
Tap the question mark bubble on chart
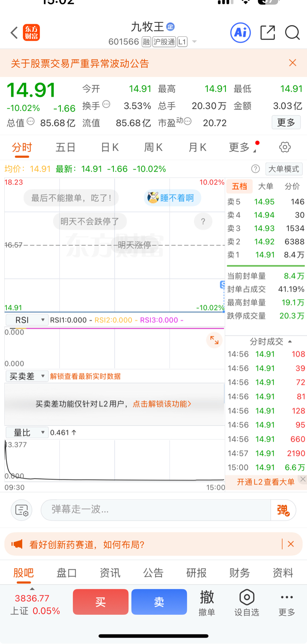tap(203, 221)
